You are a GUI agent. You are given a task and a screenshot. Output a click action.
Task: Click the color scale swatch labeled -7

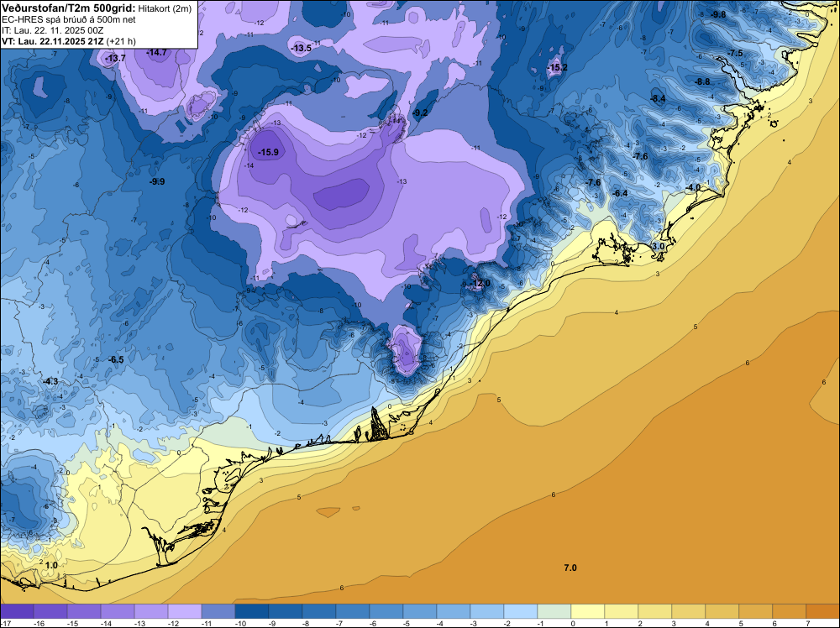(353, 611)
